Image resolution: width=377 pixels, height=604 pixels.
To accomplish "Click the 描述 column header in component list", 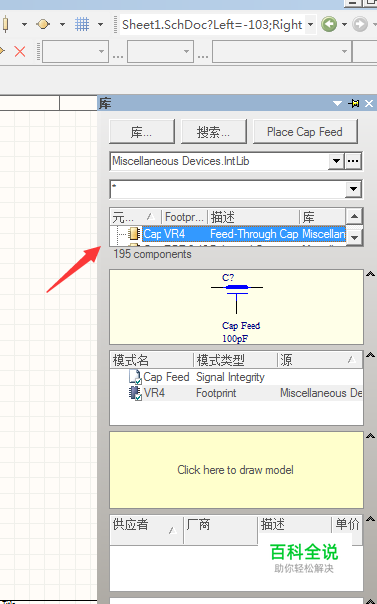I will (x=253, y=217).
